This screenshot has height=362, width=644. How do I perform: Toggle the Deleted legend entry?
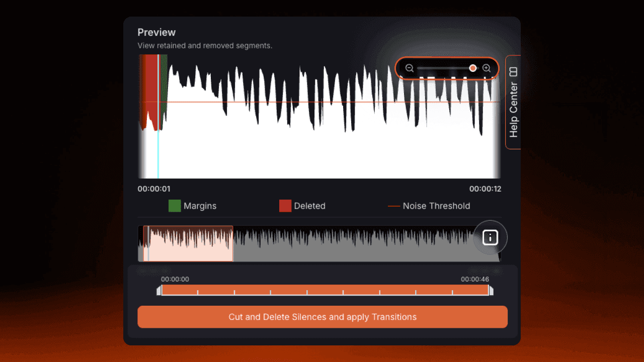[309, 206]
